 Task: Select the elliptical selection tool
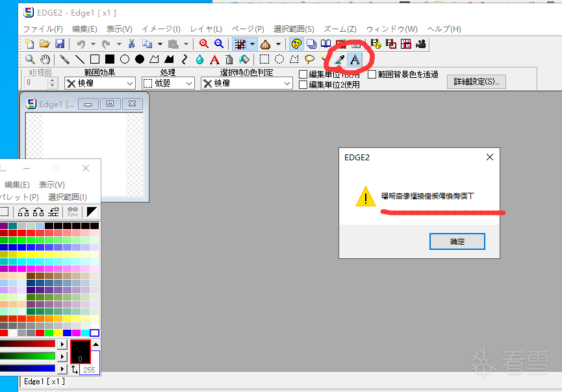coord(279,60)
